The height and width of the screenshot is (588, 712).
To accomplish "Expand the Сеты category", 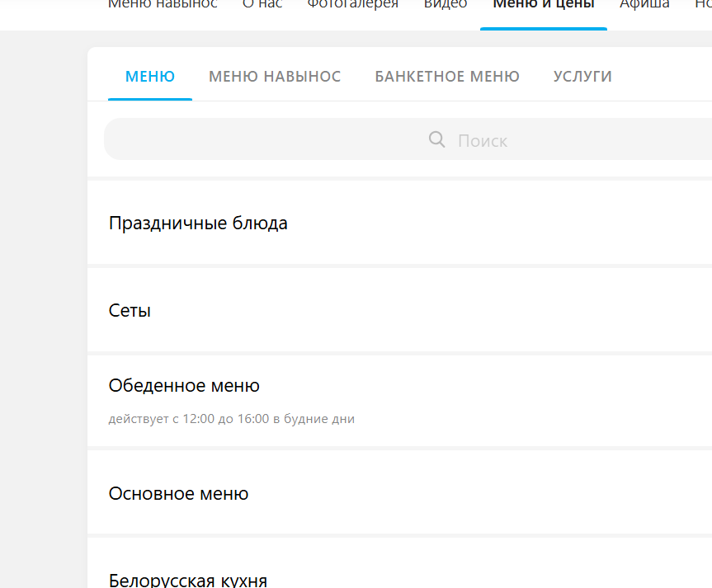I will pyautogui.click(x=399, y=310).
